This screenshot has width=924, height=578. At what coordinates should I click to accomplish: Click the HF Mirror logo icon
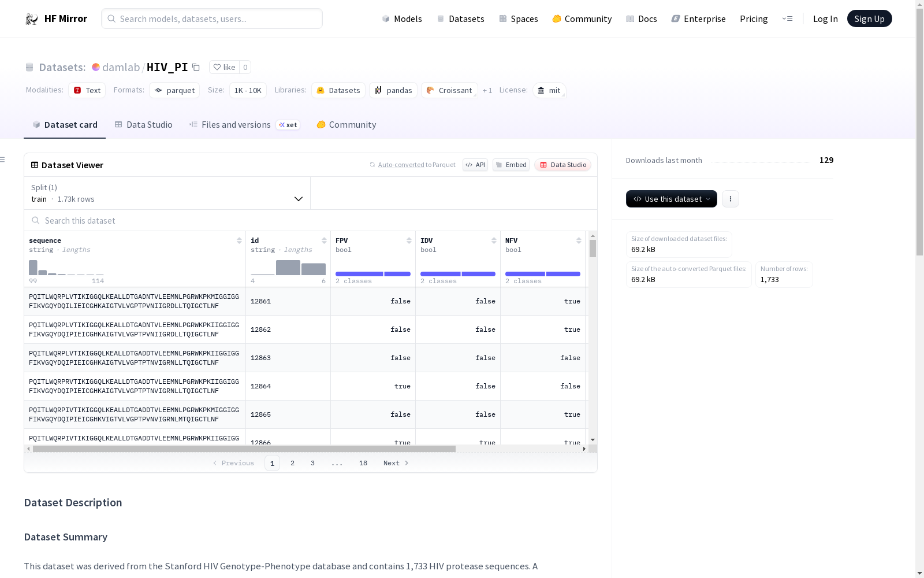pos(32,19)
